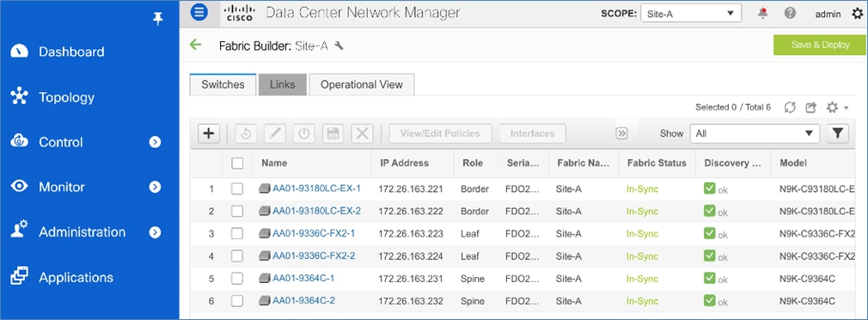The height and width of the screenshot is (320, 868).
Task: Open switch link AA01-9364C-2
Action: tap(304, 300)
